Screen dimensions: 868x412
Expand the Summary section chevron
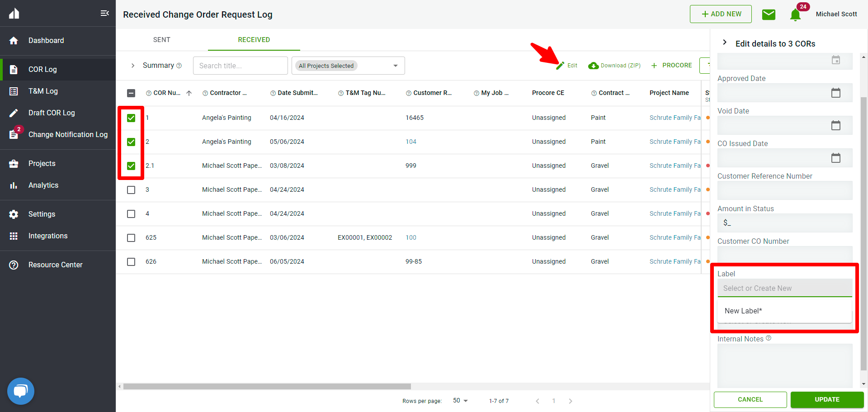coord(133,66)
